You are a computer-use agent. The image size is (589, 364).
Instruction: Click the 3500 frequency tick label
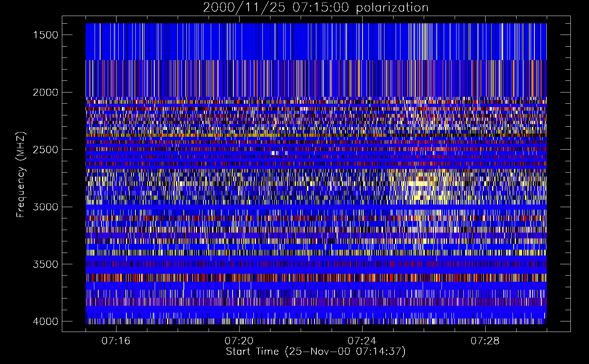(x=46, y=264)
